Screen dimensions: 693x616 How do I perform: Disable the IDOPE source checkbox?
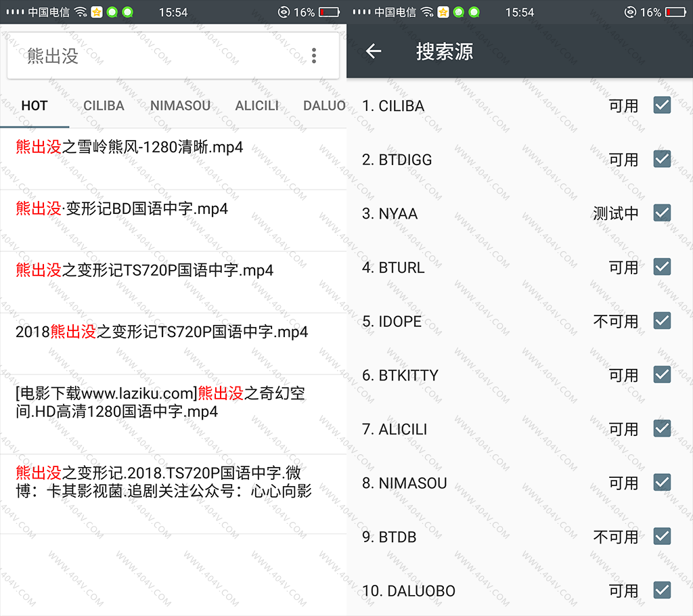tap(662, 321)
